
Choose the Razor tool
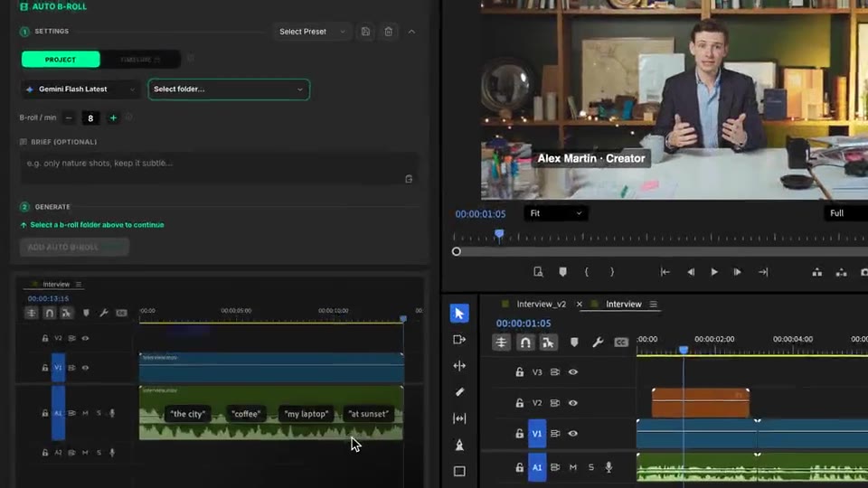tap(459, 391)
